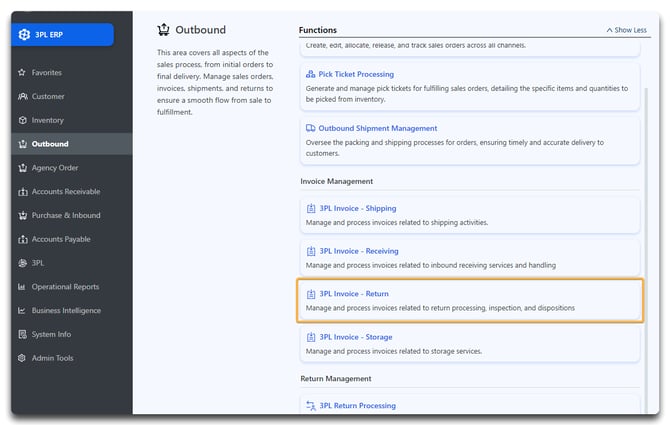Image resolution: width=670 pixels, height=425 pixels.
Task: Click the Accounts Receivable icon in sidebar
Action: click(x=22, y=192)
